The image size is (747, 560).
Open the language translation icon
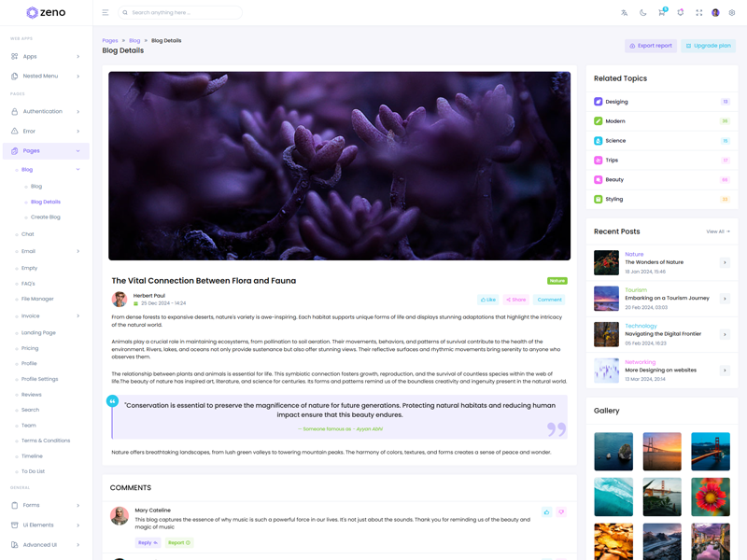(625, 13)
